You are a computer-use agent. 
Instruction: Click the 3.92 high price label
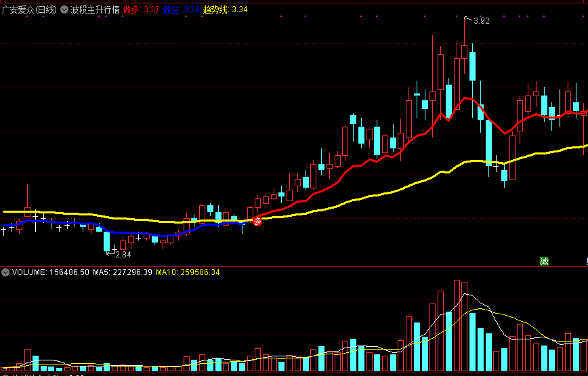482,21
